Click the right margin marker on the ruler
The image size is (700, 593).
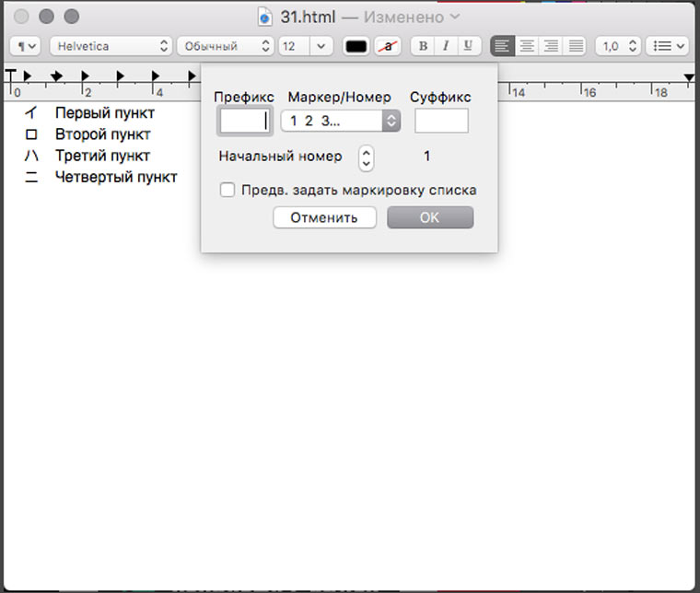coord(689,78)
